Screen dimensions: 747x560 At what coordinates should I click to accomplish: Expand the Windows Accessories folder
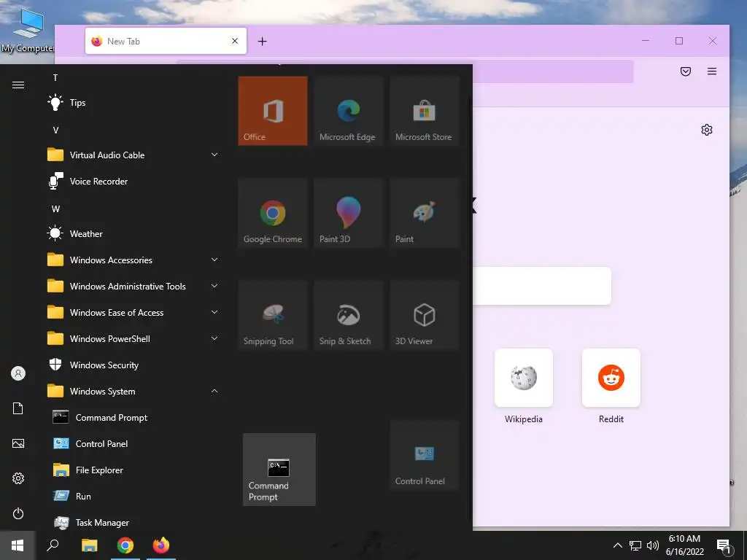click(x=133, y=260)
